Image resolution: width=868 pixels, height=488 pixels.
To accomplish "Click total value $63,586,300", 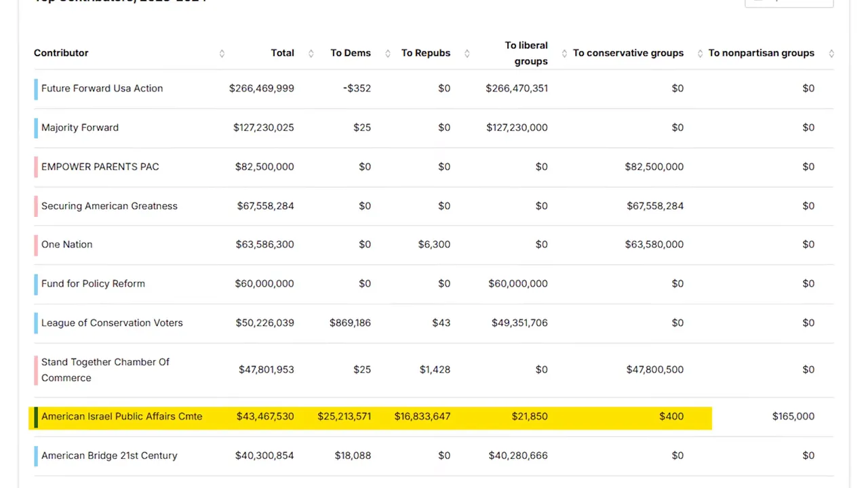I will coord(264,244).
